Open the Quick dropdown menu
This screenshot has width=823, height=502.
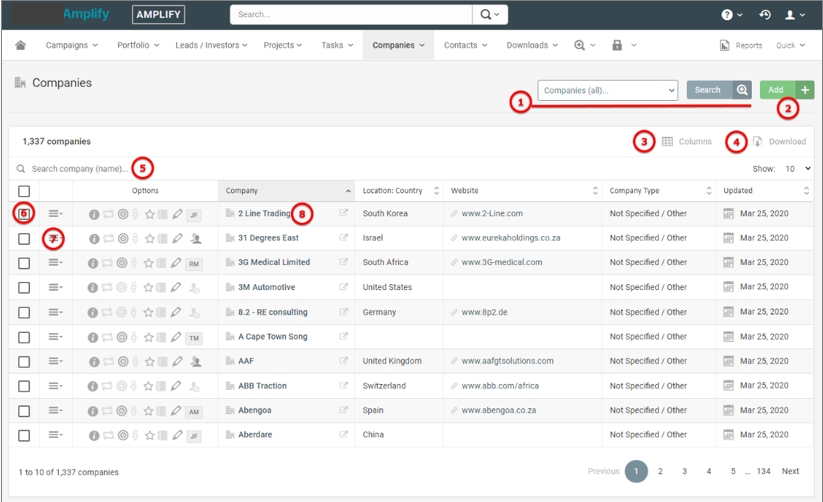point(790,45)
